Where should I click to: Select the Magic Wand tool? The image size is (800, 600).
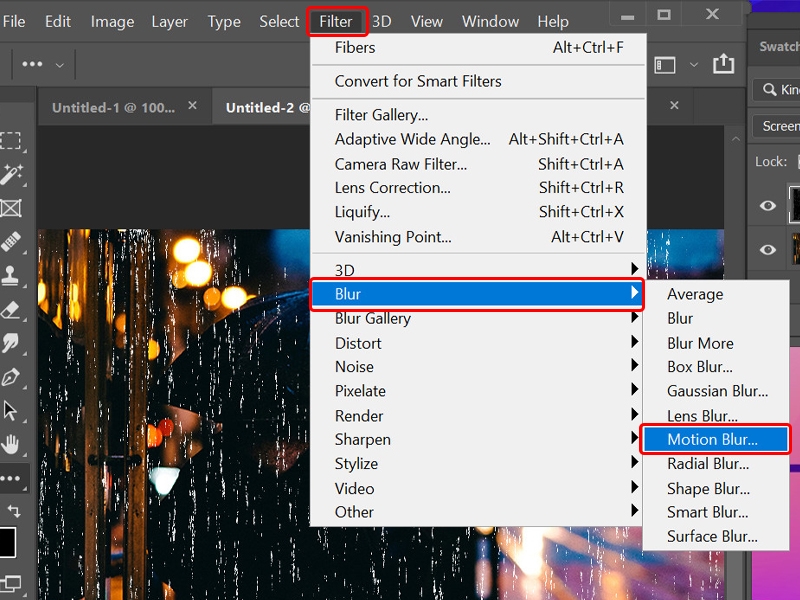(14, 173)
